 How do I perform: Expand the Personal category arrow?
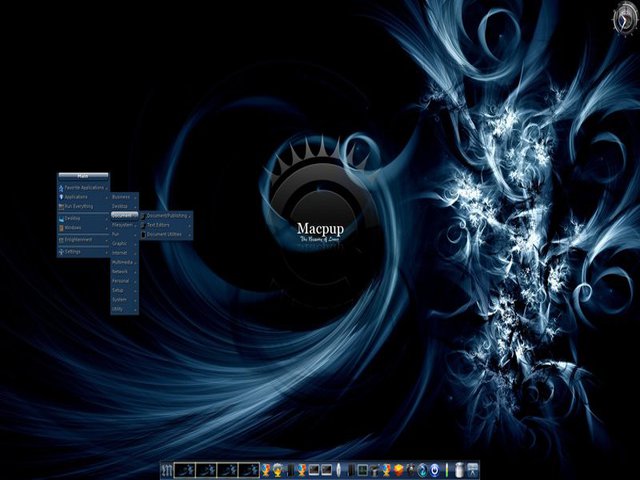[135, 282]
